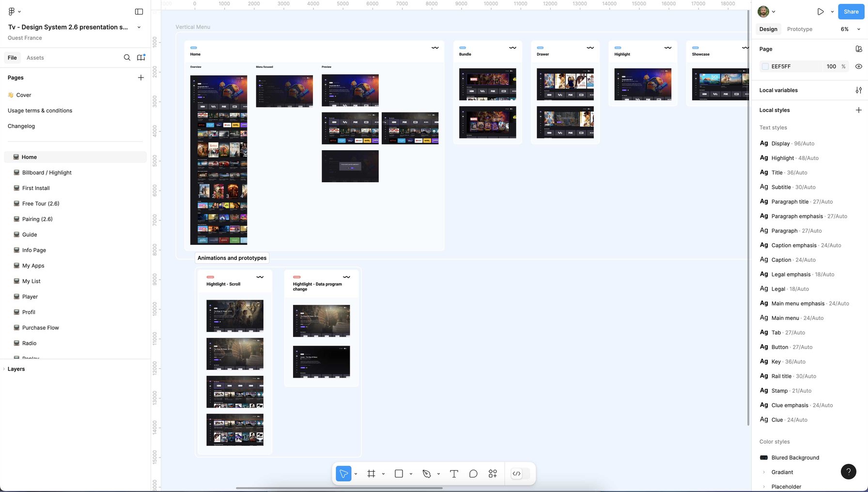Image resolution: width=868 pixels, height=492 pixels.
Task: Select the Pen tool
Action: click(427, 474)
